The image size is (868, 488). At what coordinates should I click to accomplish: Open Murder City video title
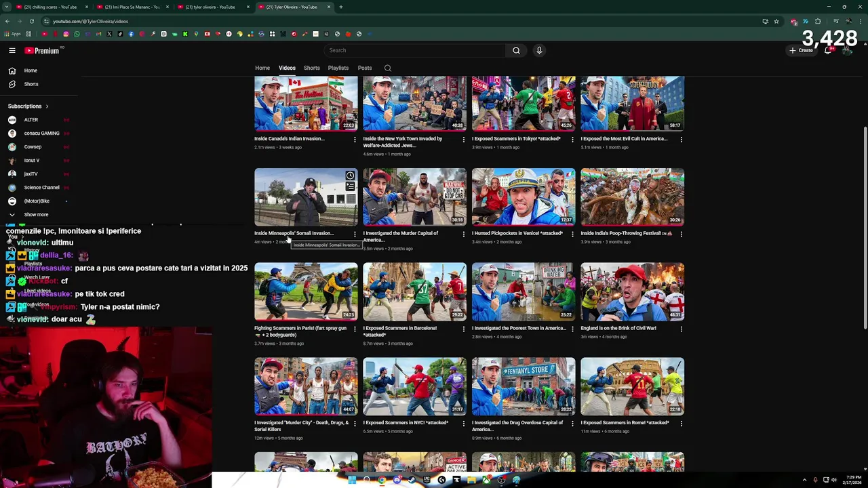301,426
